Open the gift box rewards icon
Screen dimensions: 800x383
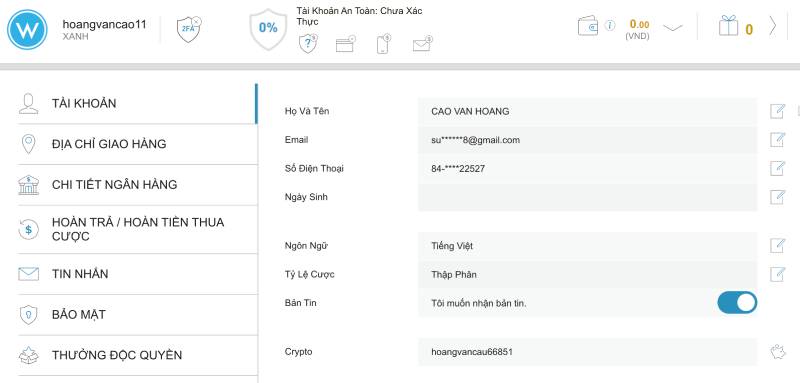click(729, 25)
